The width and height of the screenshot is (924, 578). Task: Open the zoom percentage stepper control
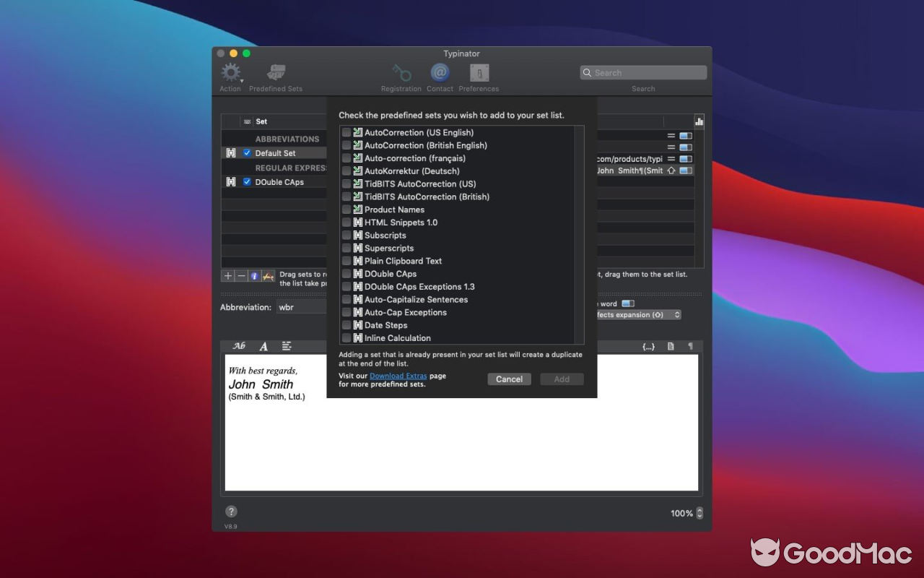pos(698,513)
